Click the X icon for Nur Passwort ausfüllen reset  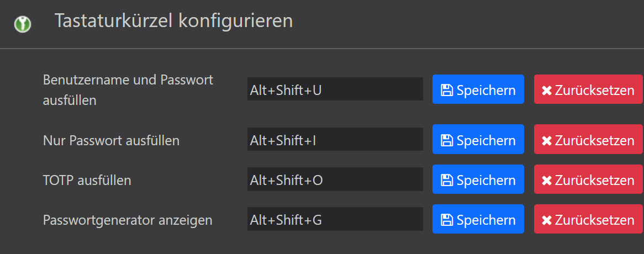click(x=547, y=141)
